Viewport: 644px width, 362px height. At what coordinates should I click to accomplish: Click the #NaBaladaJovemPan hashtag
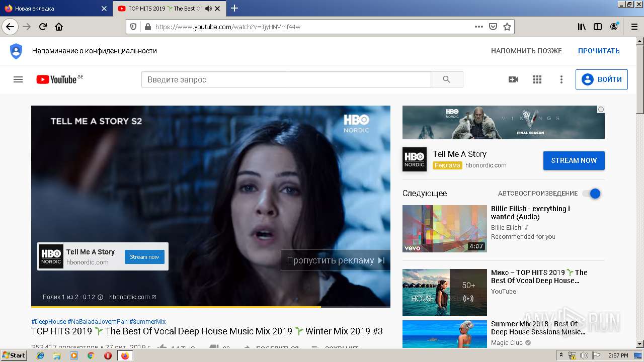tap(98, 321)
